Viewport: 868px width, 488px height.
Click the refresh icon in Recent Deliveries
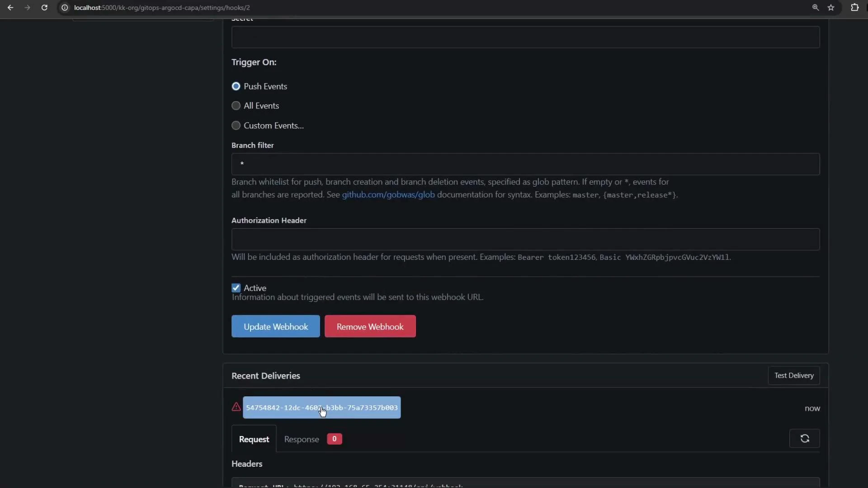coord(805,438)
